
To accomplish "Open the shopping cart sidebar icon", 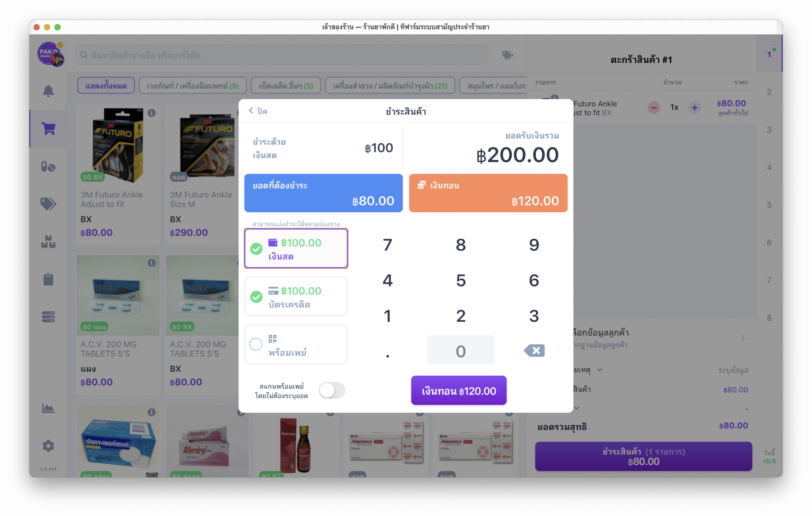I will [48, 128].
